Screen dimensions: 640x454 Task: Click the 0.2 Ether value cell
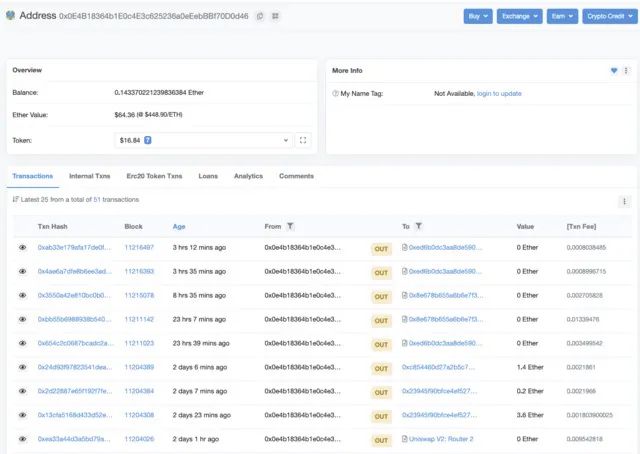[x=530, y=391]
